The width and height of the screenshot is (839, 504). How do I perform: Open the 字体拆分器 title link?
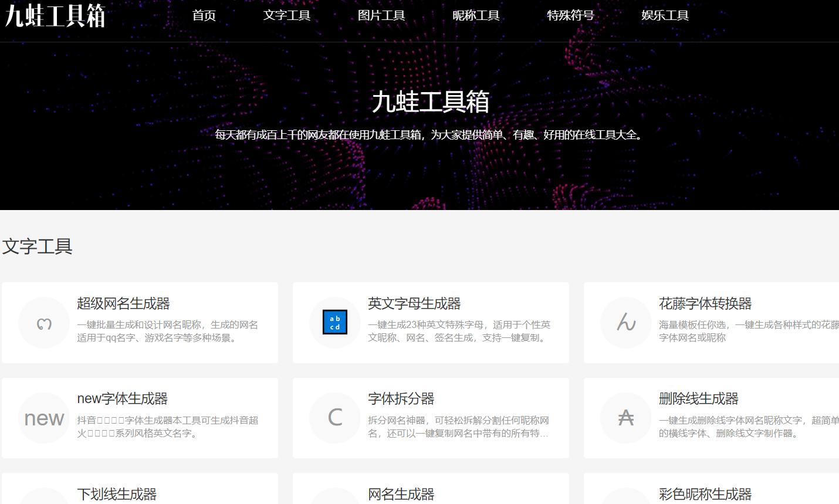coord(401,399)
